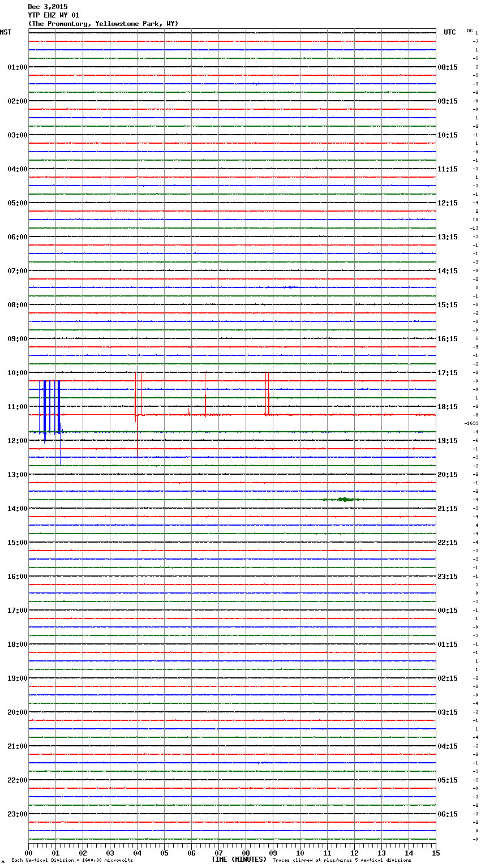Click the '06:15' UTC time label
This screenshot has width=481, height=868.
[x=448, y=814]
